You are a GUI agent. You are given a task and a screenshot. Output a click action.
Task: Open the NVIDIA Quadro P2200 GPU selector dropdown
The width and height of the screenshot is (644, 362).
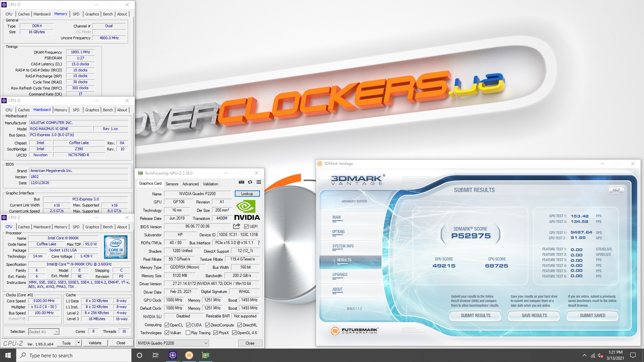coord(173,343)
